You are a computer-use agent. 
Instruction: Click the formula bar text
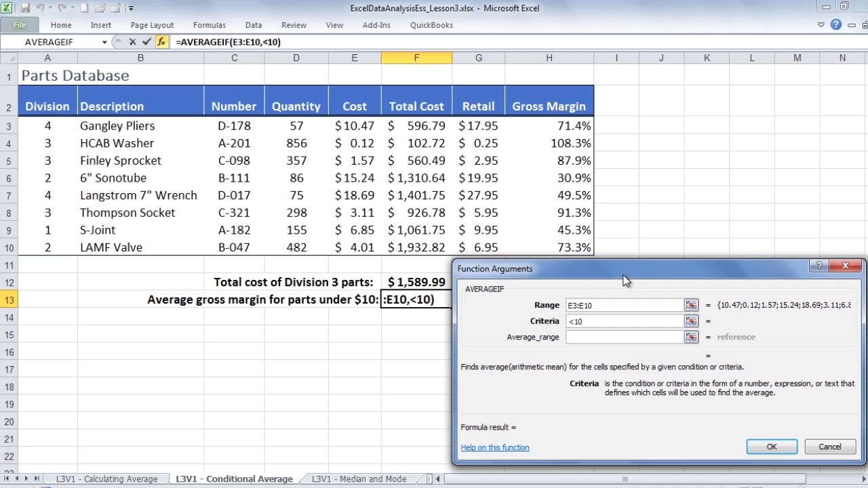228,42
